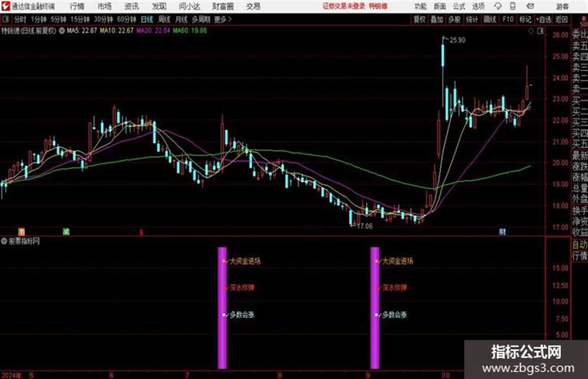Click the 叠加 overlay toolbar button
Screen dimensions: 588x379
tap(437, 19)
